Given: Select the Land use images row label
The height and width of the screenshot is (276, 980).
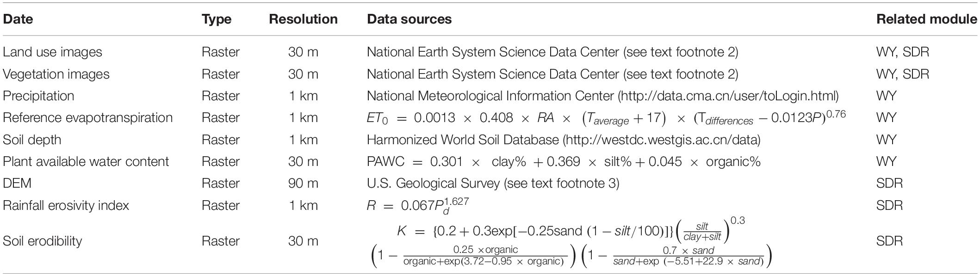Looking at the screenshot, I should [x=52, y=52].
